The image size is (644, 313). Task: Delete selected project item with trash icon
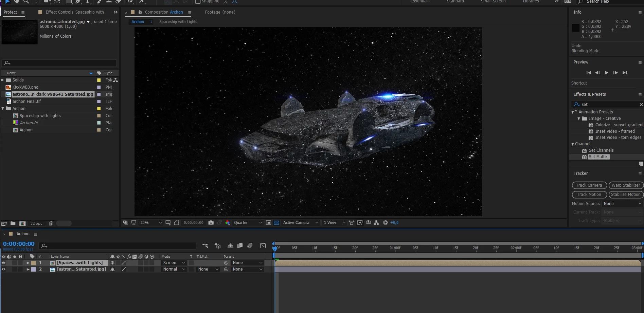pos(51,223)
